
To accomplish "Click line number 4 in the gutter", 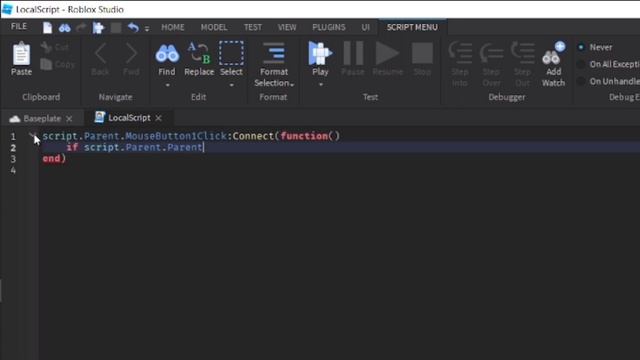I will [13, 170].
